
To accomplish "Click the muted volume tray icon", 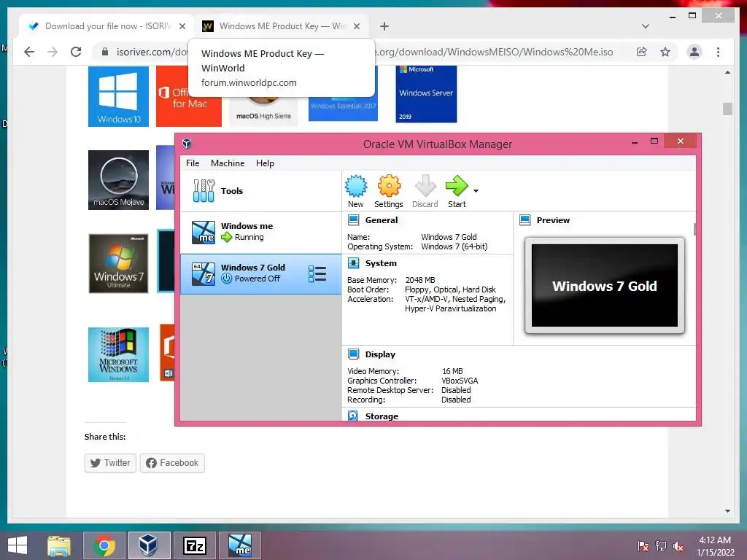I will point(678,546).
